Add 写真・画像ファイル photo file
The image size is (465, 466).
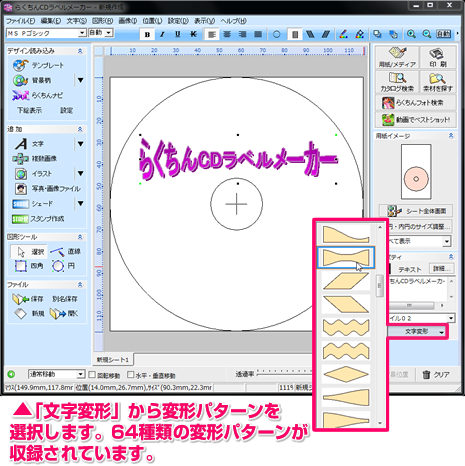[47, 189]
